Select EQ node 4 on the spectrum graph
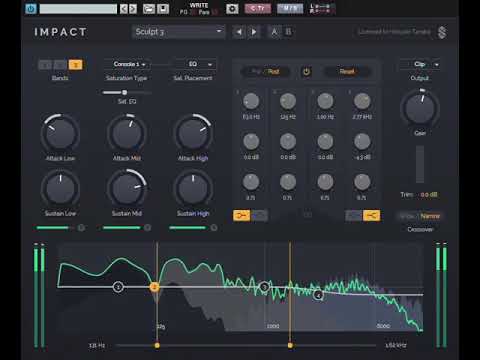Viewport: 480px width, 360px height. pos(318,295)
